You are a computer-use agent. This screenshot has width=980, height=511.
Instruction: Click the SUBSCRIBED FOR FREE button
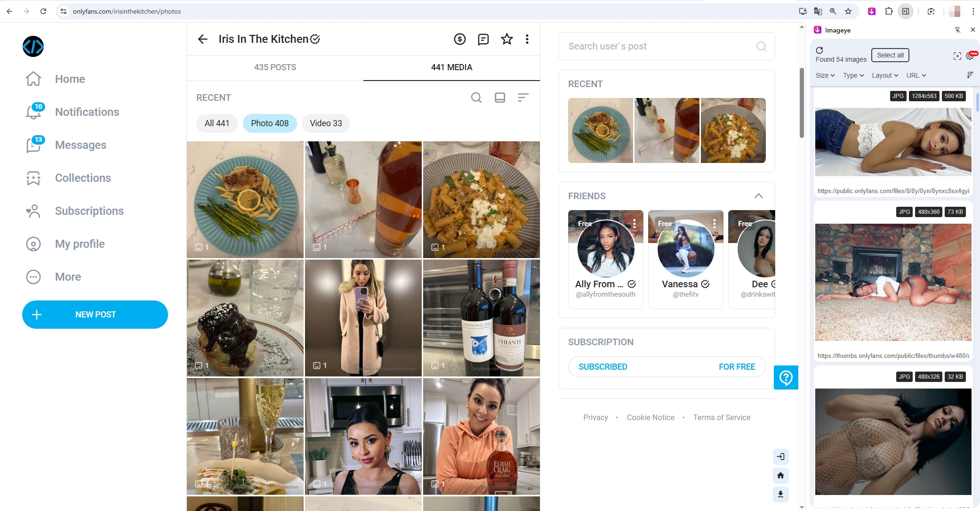click(x=667, y=366)
